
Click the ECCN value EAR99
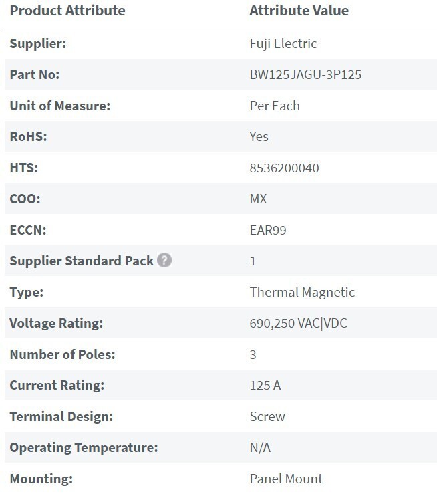[x=269, y=230]
